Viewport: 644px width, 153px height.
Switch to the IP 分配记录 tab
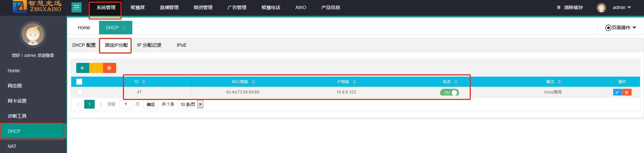[149, 45]
